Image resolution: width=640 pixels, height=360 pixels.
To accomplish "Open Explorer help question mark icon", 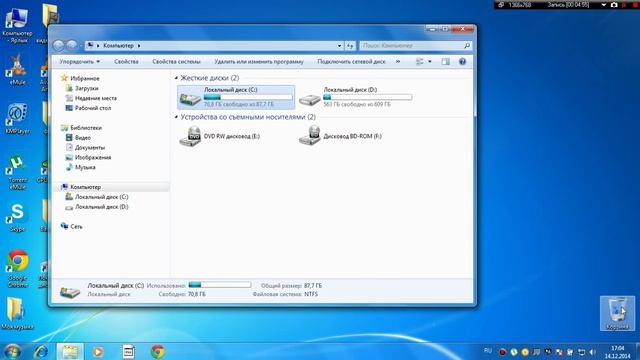I will pyautogui.click(x=462, y=62).
